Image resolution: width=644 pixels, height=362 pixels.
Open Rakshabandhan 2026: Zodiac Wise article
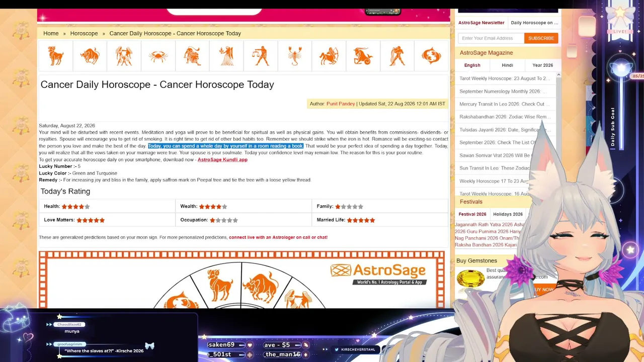(505, 117)
